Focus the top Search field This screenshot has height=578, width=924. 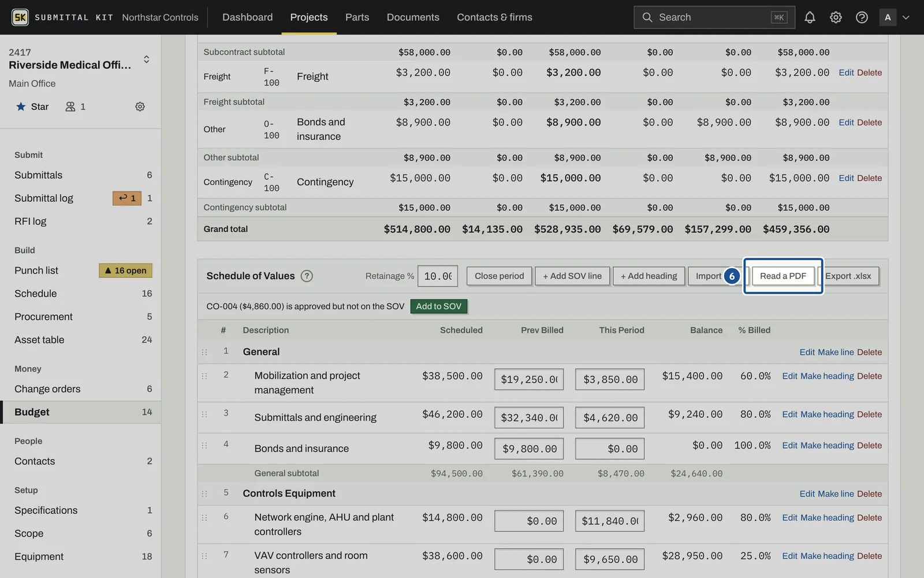[x=714, y=17]
